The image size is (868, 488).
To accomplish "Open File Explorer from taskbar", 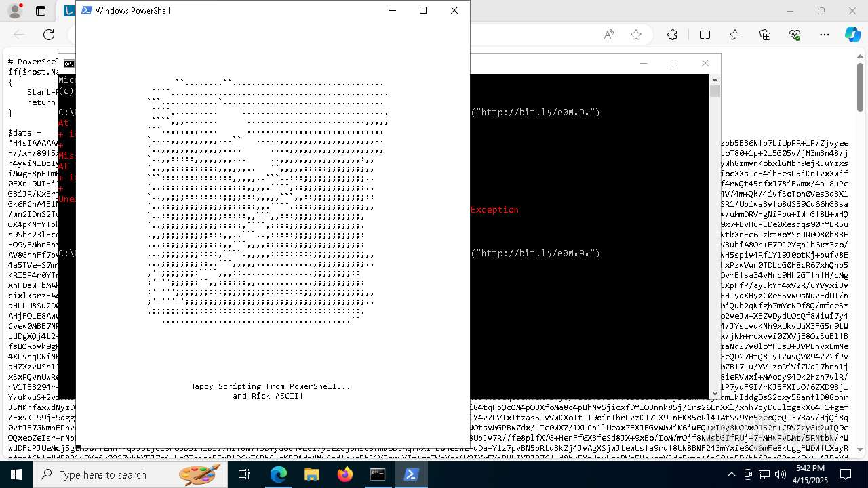I will pos(311,474).
